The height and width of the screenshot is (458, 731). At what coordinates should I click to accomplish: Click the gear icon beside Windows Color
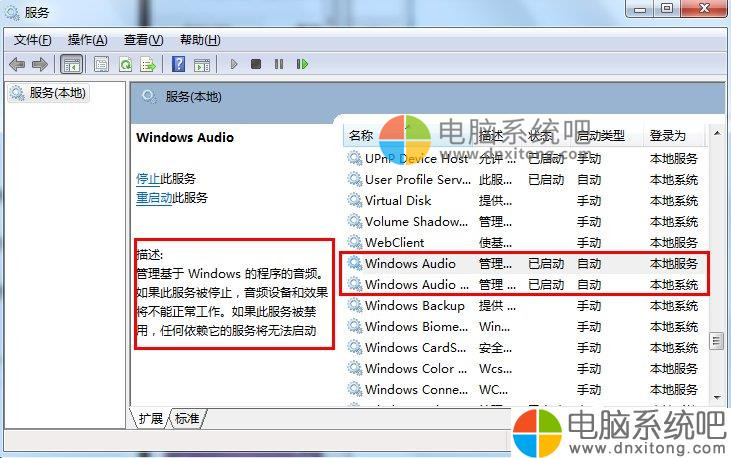pyautogui.click(x=355, y=368)
